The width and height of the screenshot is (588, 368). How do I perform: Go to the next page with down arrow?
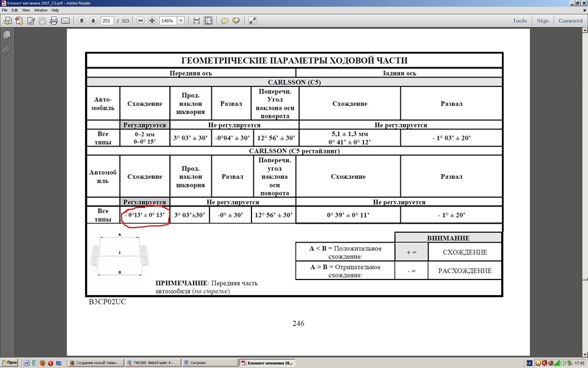coord(93,21)
